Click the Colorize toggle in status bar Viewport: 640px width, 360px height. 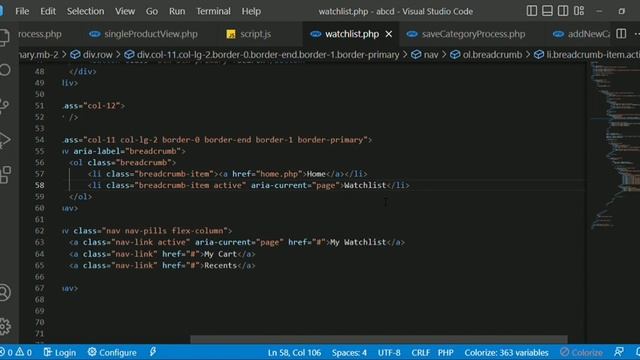tap(581, 352)
